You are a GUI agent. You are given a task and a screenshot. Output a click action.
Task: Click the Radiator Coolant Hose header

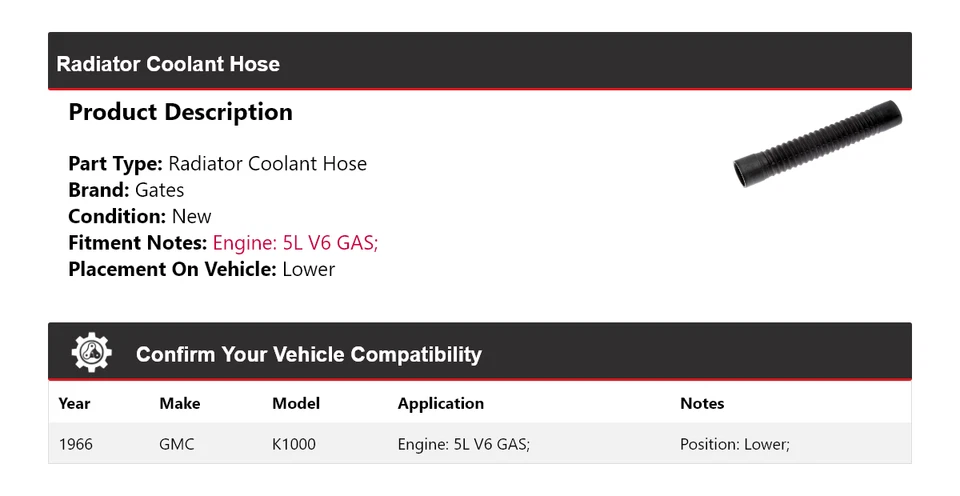(x=168, y=64)
